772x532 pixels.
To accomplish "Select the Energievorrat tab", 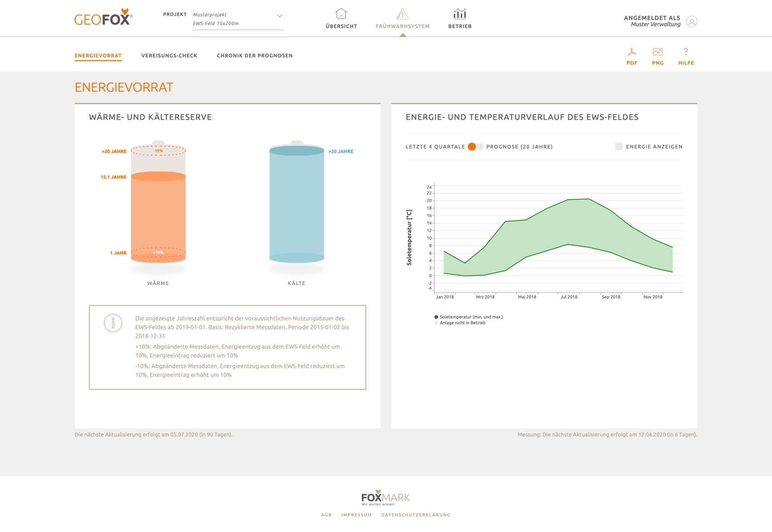I will [x=98, y=56].
